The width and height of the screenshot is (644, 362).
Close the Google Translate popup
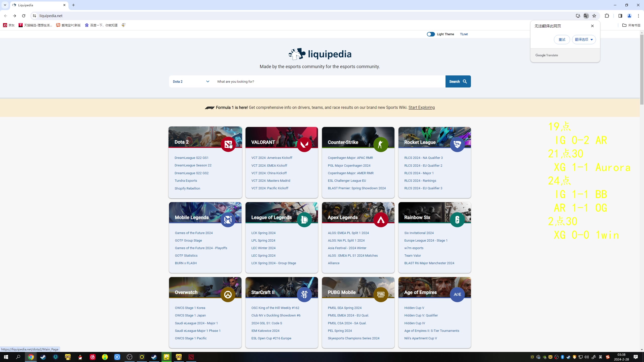[x=592, y=26]
